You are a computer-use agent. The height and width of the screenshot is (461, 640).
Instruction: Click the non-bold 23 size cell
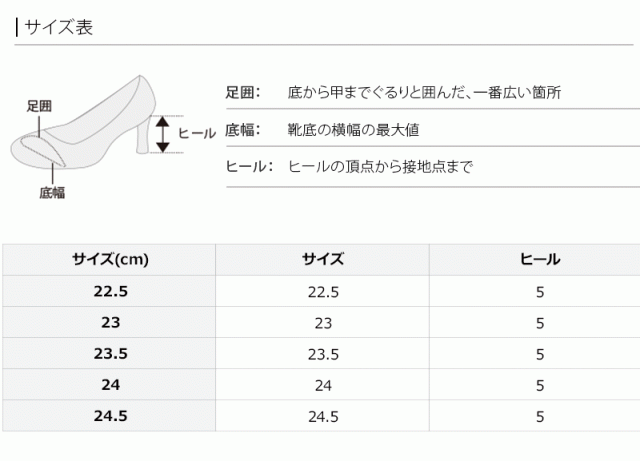pyautogui.click(x=323, y=323)
